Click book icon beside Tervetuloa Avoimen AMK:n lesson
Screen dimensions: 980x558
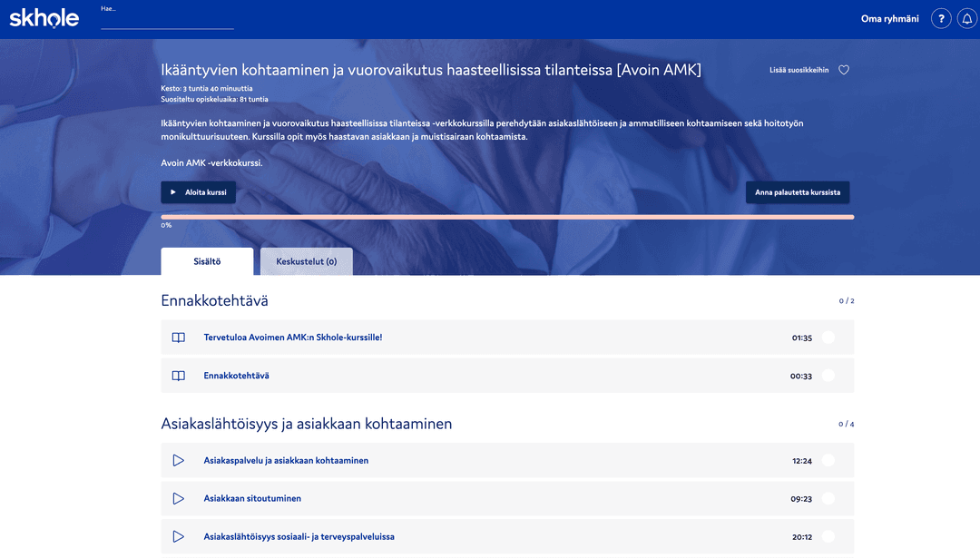179,338
